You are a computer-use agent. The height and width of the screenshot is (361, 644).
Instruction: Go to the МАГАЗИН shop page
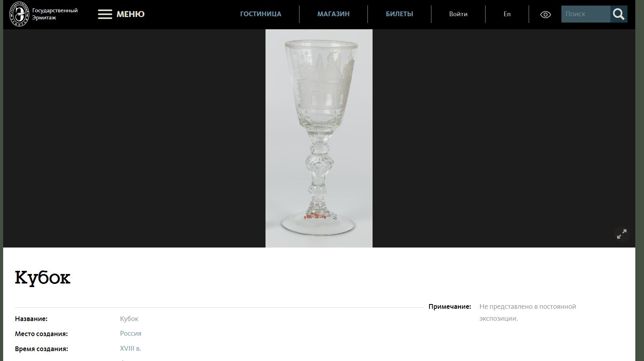click(333, 14)
